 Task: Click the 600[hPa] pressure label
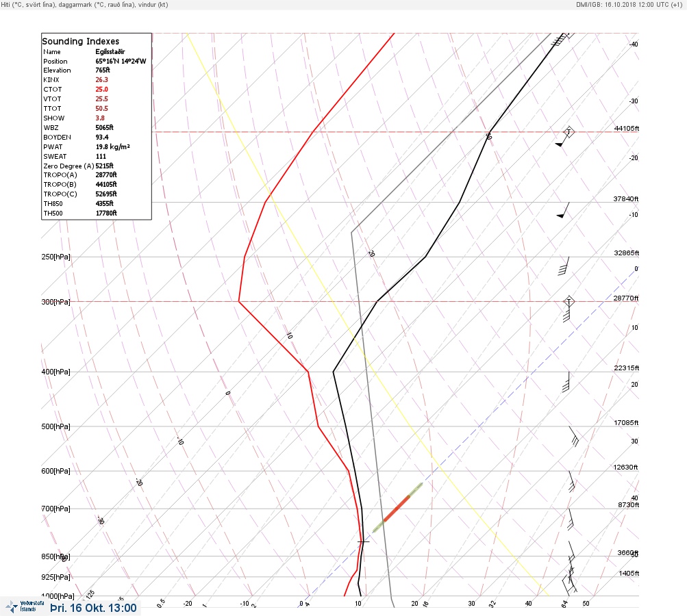tap(55, 471)
